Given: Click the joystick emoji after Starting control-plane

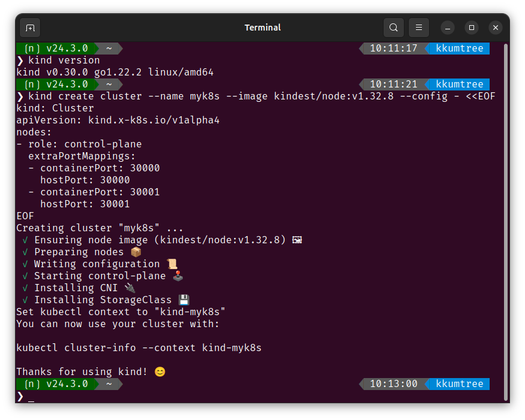Looking at the screenshot, I should coord(178,276).
